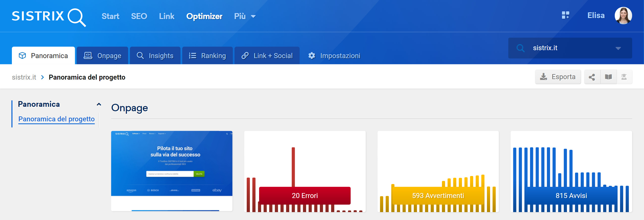Collapse the Panoramica sidebar section
Viewport: 644px width, 220px height.
coord(99,104)
